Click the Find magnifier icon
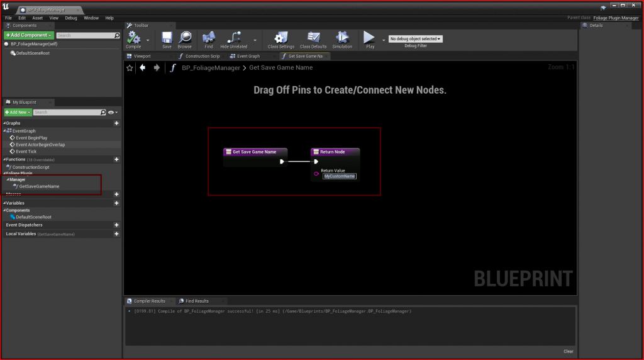The image size is (644, 360). tap(209, 38)
